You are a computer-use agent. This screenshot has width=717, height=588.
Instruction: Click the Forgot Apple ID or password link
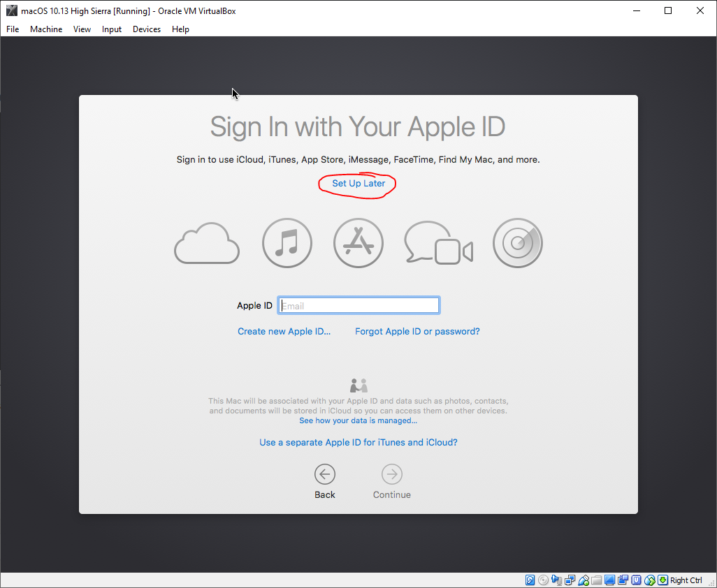coord(417,331)
